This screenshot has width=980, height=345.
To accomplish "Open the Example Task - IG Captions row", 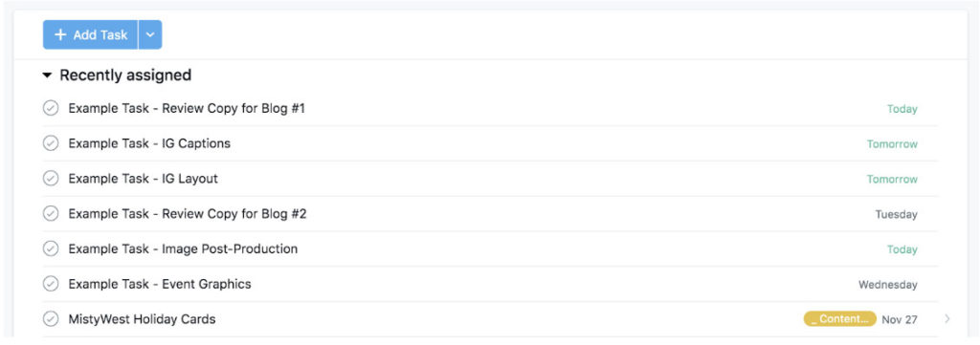I will point(490,143).
